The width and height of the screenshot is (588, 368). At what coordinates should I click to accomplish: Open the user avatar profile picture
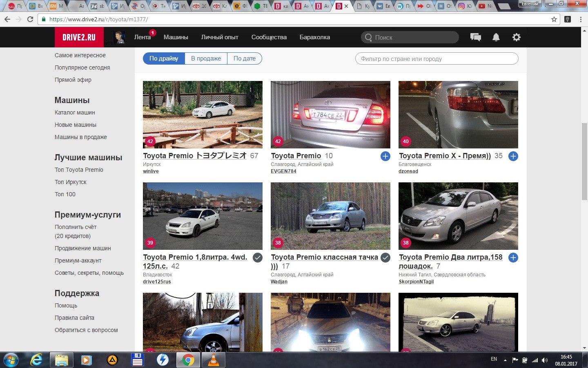119,37
